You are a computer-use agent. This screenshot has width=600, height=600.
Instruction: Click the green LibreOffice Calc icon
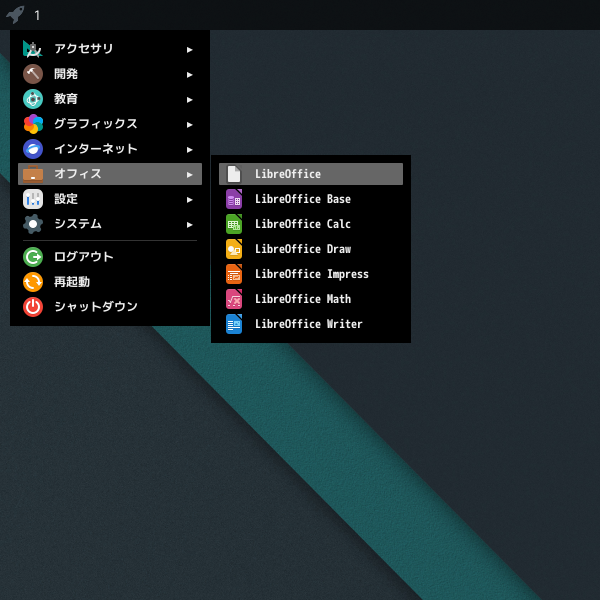coord(234,224)
